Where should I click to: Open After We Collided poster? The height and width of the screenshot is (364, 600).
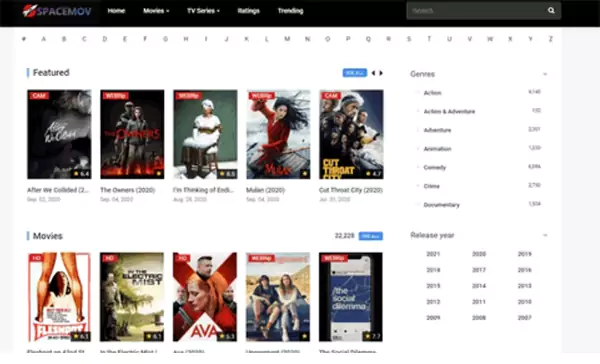[x=59, y=134]
